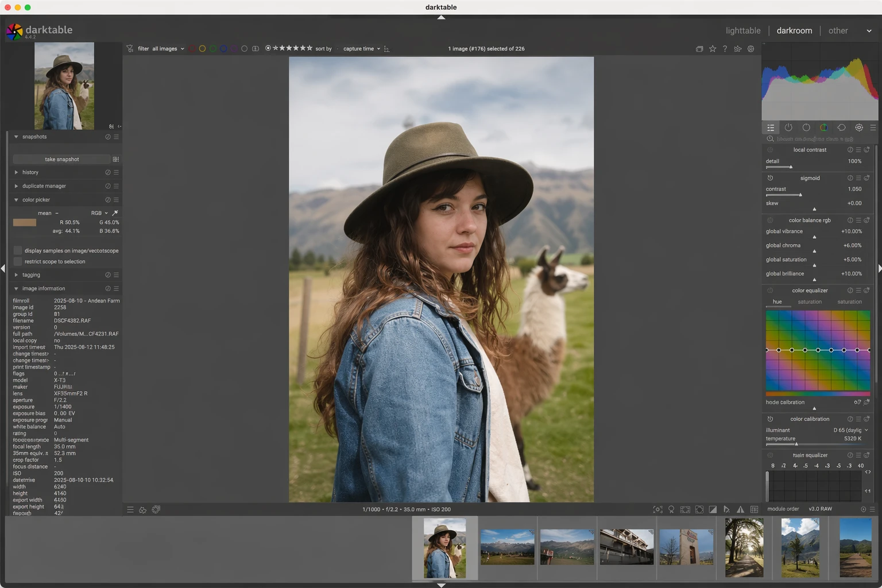Expand the history panel
This screenshot has width=882, height=588.
pos(30,172)
